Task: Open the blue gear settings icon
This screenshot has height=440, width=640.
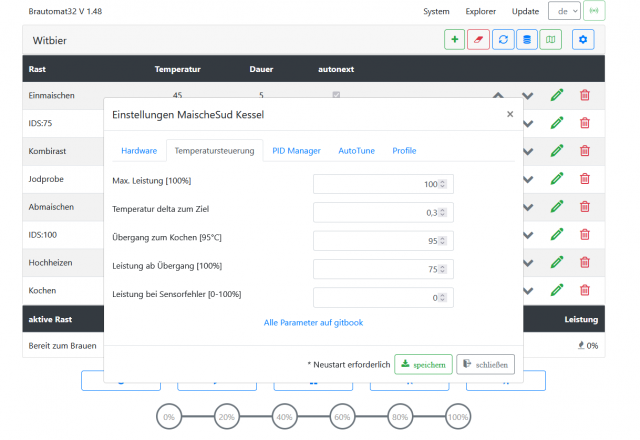Action: tap(583, 40)
